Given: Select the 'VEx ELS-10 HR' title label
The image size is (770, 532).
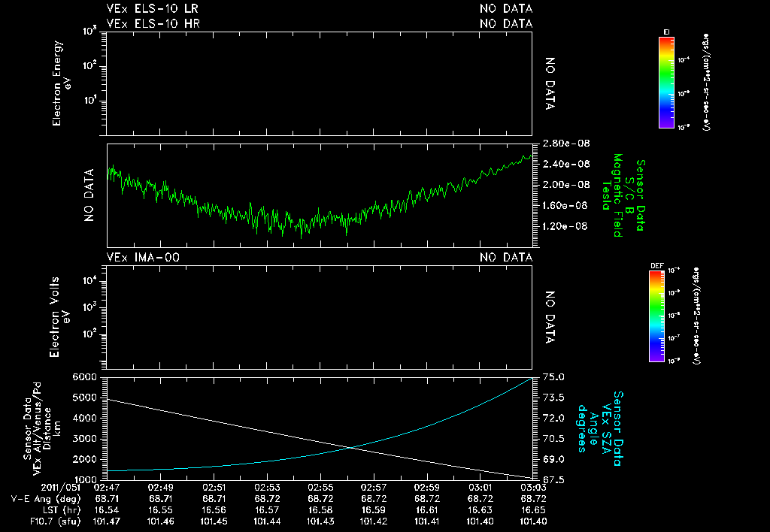Looking at the screenshot, I should [153, 23].
